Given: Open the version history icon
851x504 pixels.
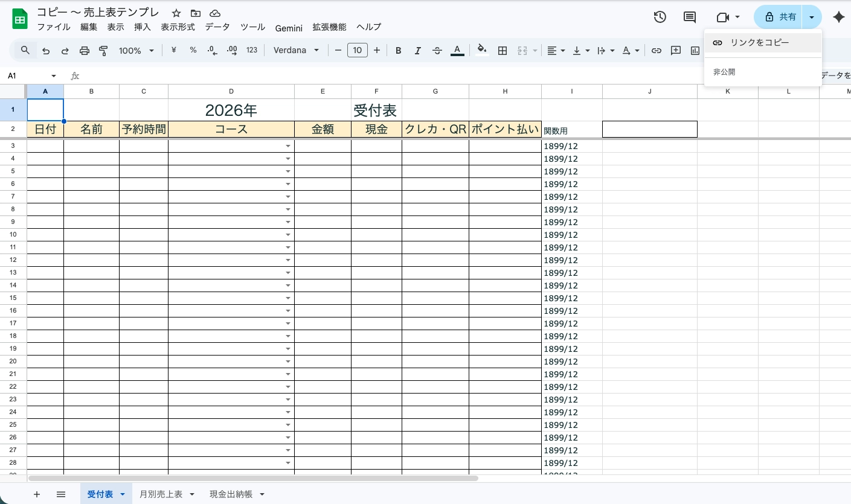Looking at the screenshot, I should tap(660, 17).
